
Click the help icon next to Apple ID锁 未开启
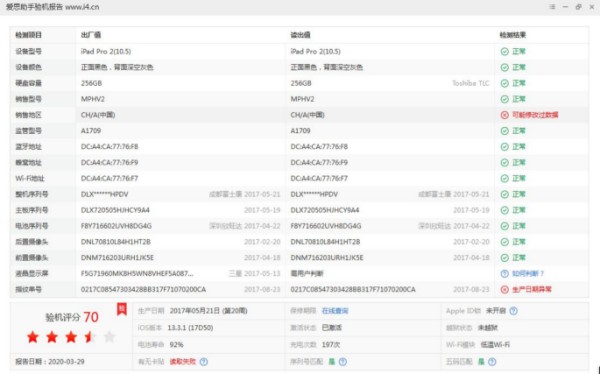(514, 311)
